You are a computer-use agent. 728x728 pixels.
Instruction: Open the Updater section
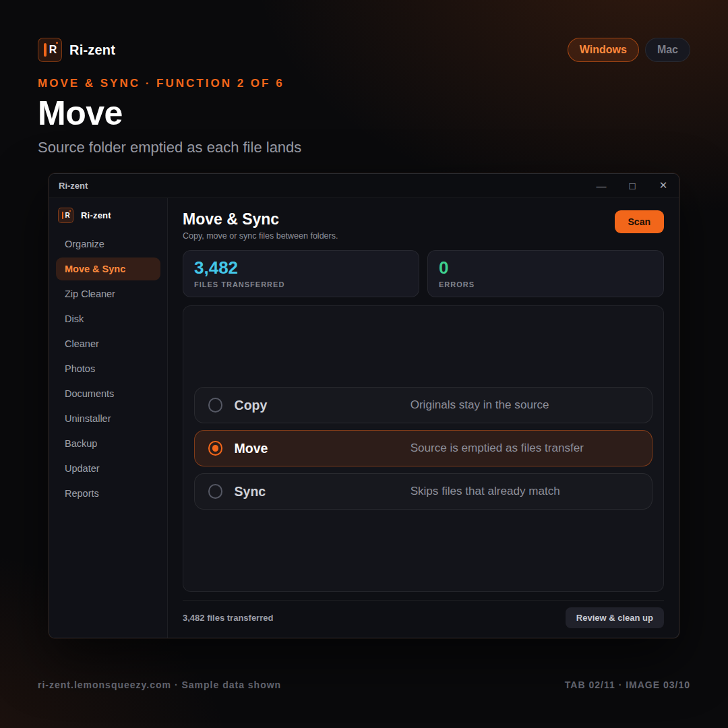108,468
